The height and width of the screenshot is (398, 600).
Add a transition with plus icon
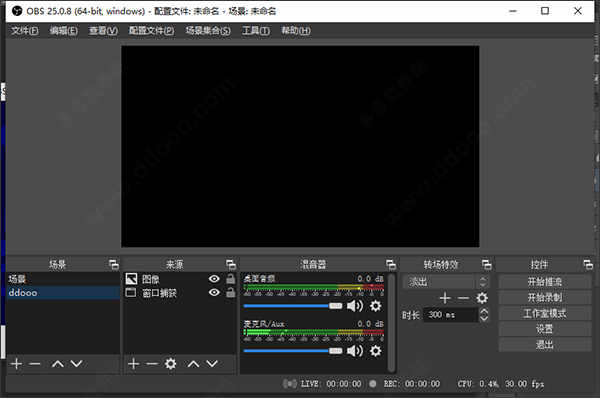tap(445, 298)
